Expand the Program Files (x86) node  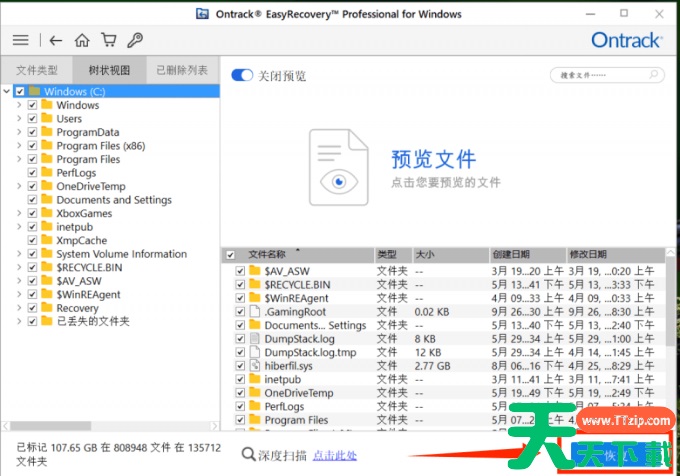coord(19,145)
